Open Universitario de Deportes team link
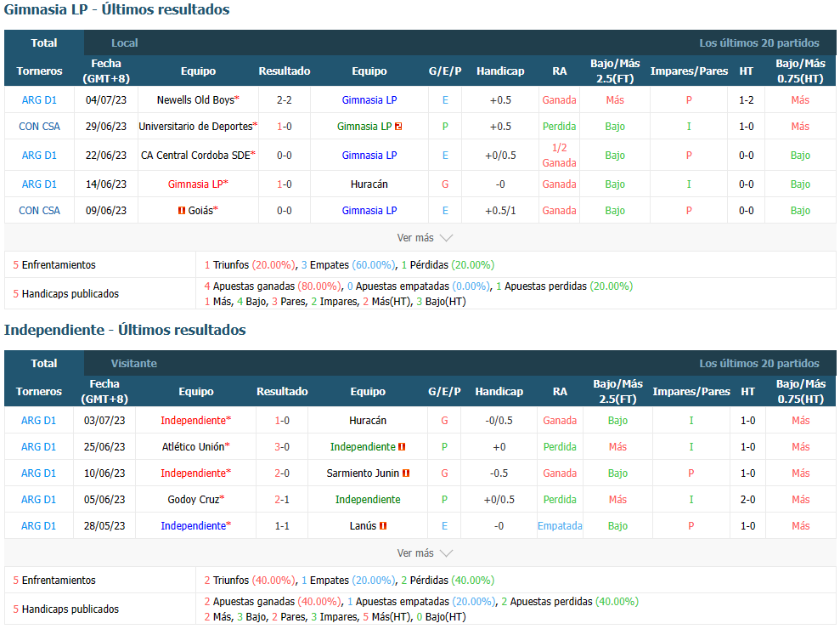 (195, 127)
